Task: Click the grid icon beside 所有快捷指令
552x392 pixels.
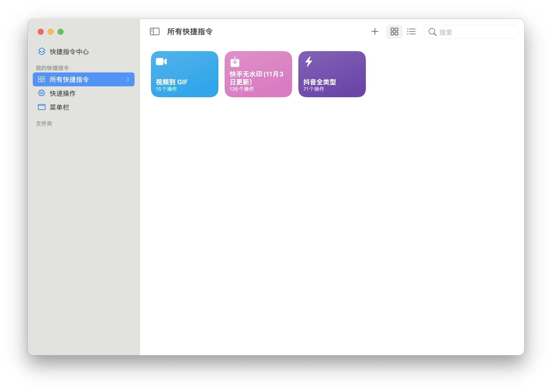Action: (41, 79)
